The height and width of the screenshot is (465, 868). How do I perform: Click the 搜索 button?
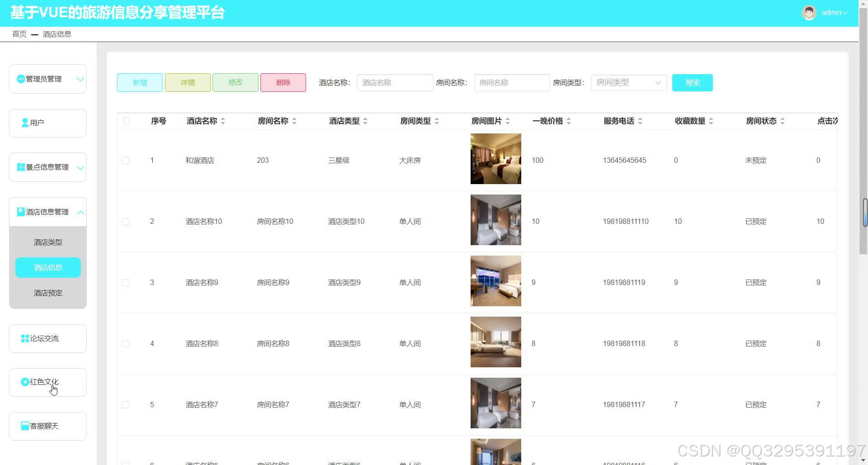tap(693, 83)
